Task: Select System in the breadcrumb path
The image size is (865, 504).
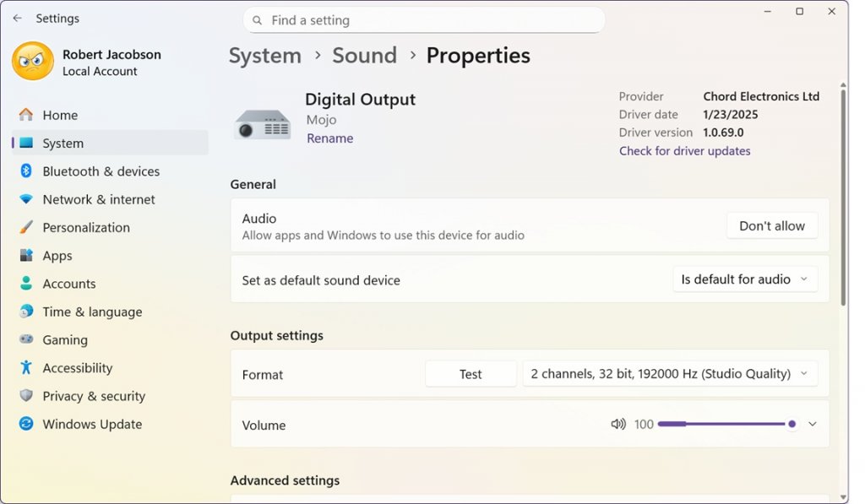Action: click(x=264, y=55)
